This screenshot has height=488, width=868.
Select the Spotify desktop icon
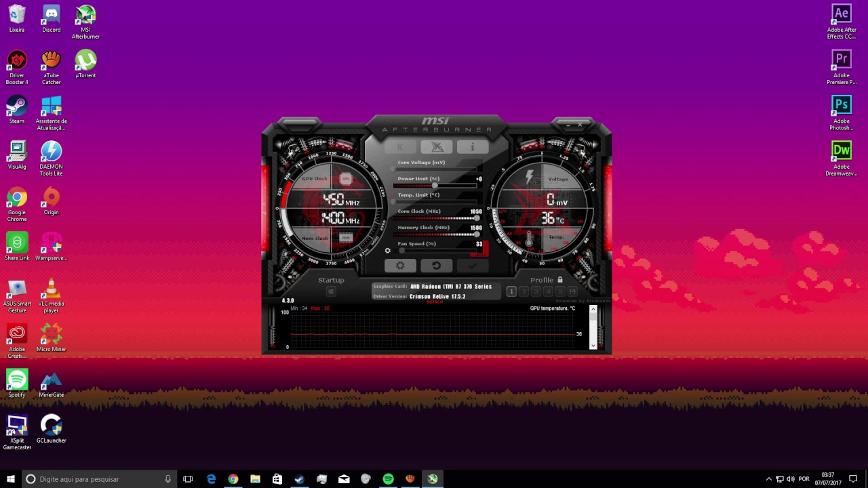17,384
